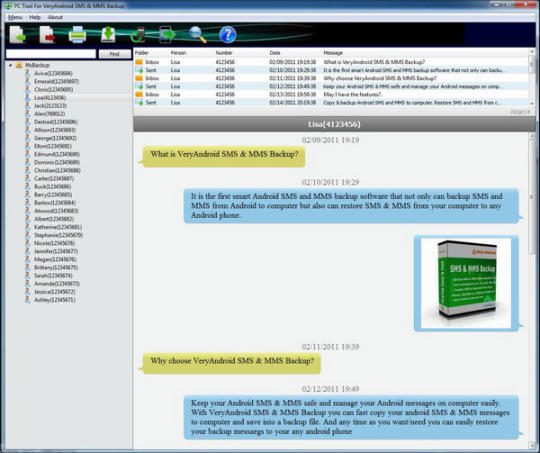Click the phone refresh icon in toolbar
The height and width of the screenshot is (453, 540).
tap(138, 35)
